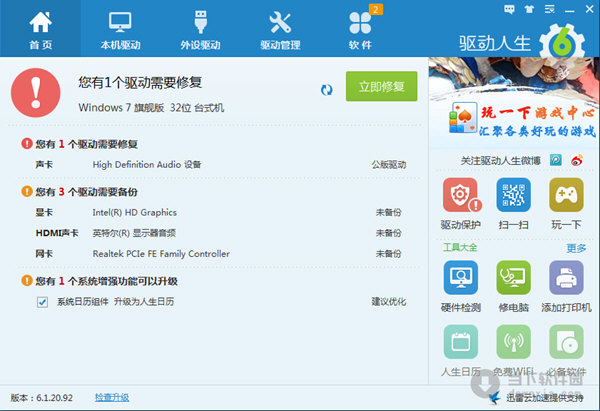The height and width of the screenshot is (411, 600).
Task: Click the 玩一下游戏中心 banner
Action: 514,103
